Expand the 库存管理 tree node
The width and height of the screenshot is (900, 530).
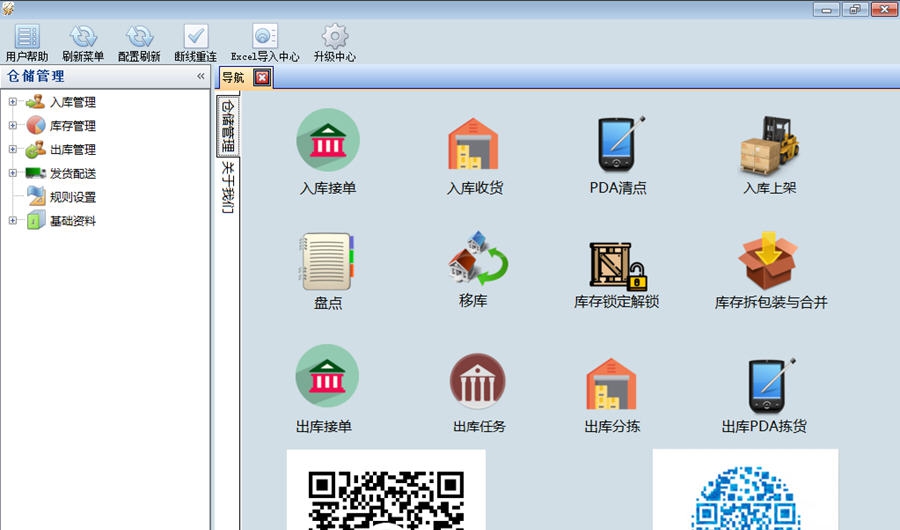pyautogui.click(x=13, y=125)
